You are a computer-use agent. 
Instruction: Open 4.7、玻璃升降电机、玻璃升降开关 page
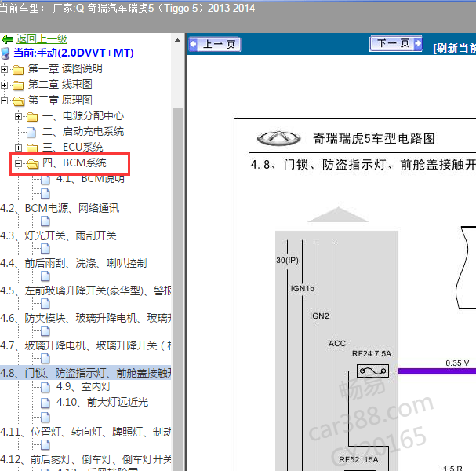(85, 345)
